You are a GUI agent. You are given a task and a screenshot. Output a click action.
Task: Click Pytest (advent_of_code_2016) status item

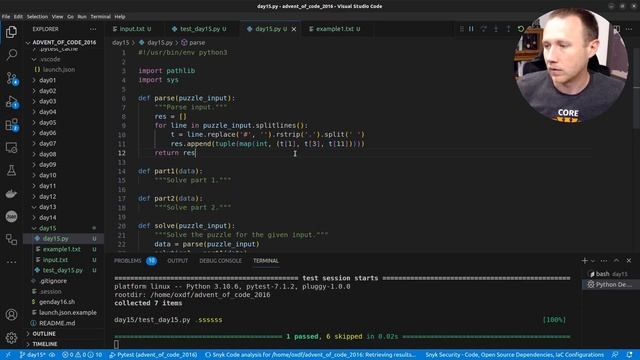coord(153,355)
